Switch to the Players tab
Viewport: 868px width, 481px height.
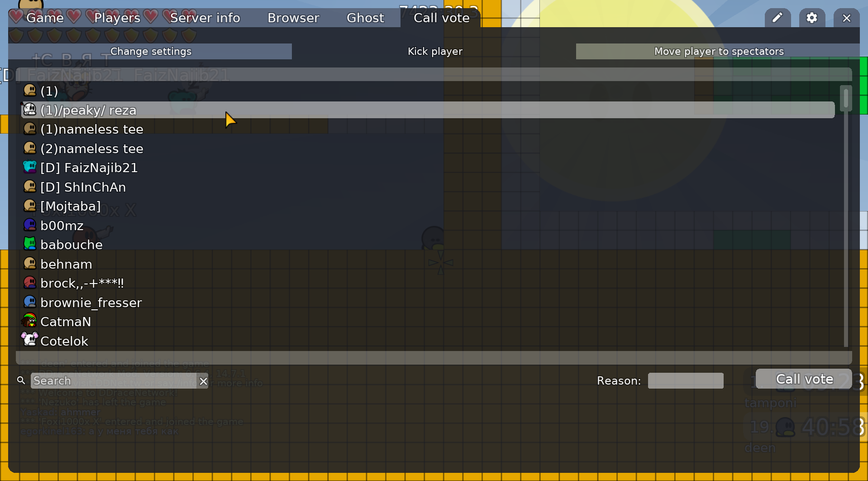[117, 18]
